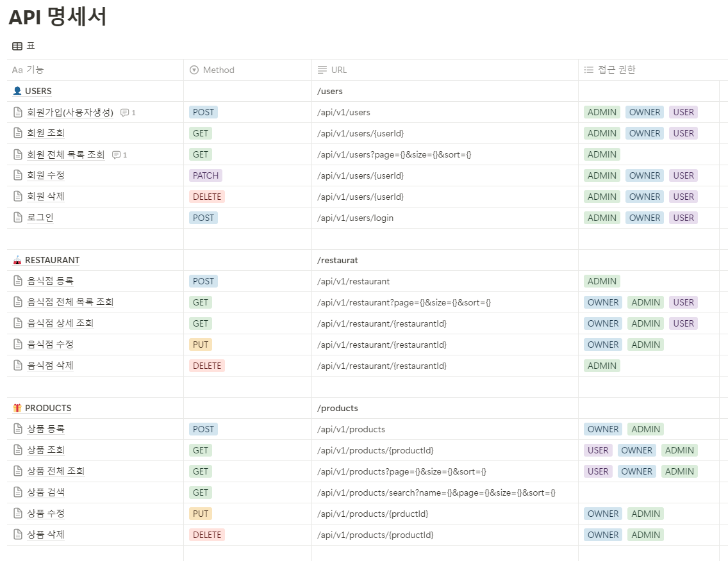Click the table view icon beside 표
This screenshot has width=728, height=561.
click(17, 46)
